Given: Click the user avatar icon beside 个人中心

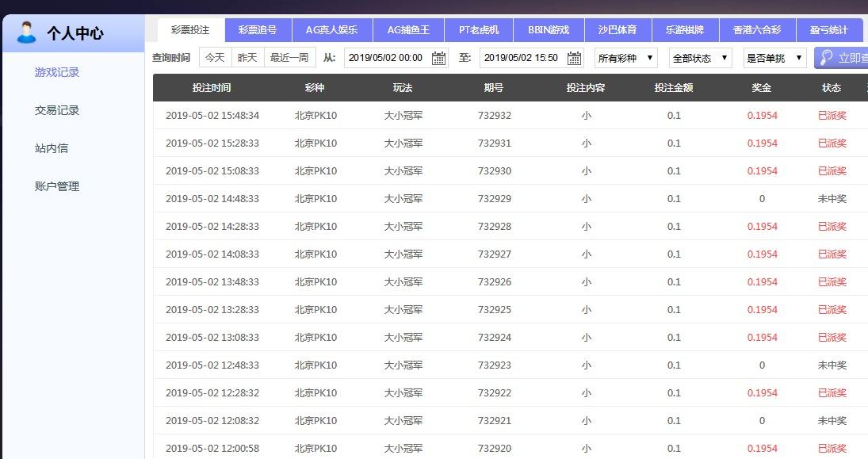Looking at the screenshot, I should click(26, 33).
